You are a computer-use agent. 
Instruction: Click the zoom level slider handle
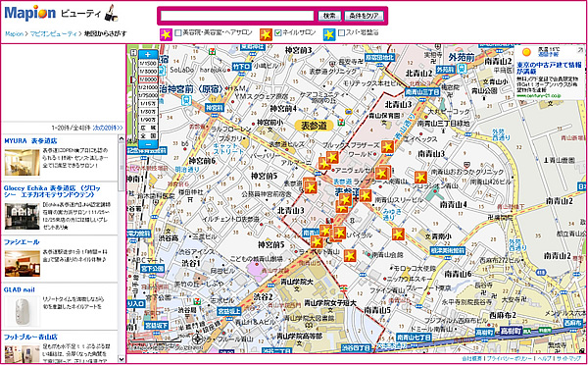pyautogui.click(x=133, y=79)
